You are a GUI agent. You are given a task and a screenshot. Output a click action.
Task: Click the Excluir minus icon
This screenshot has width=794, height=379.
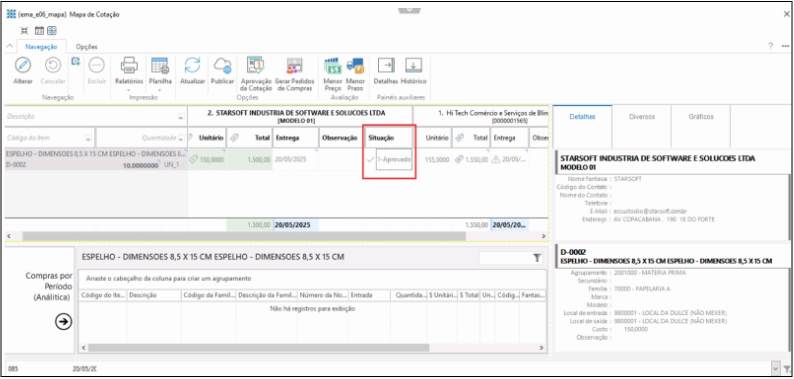pos(96,65)
